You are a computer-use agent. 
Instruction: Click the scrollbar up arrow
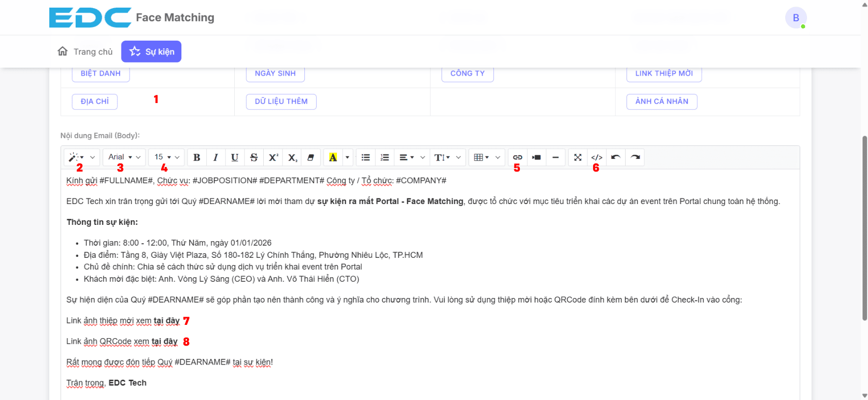(x=864, y=4)
